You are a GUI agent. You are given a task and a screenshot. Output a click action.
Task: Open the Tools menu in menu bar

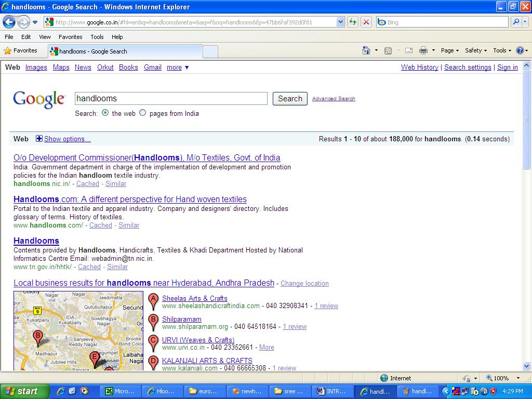[97, 37]
